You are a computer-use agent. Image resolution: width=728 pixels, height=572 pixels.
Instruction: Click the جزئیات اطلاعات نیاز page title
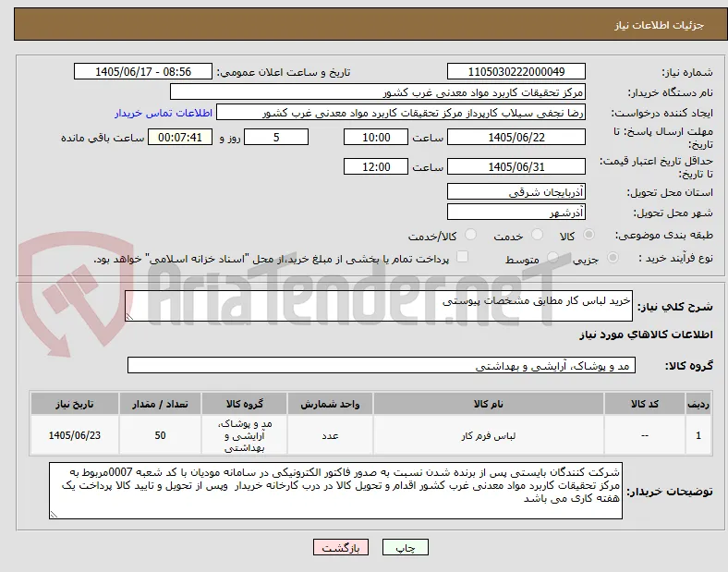pos(659,25)
